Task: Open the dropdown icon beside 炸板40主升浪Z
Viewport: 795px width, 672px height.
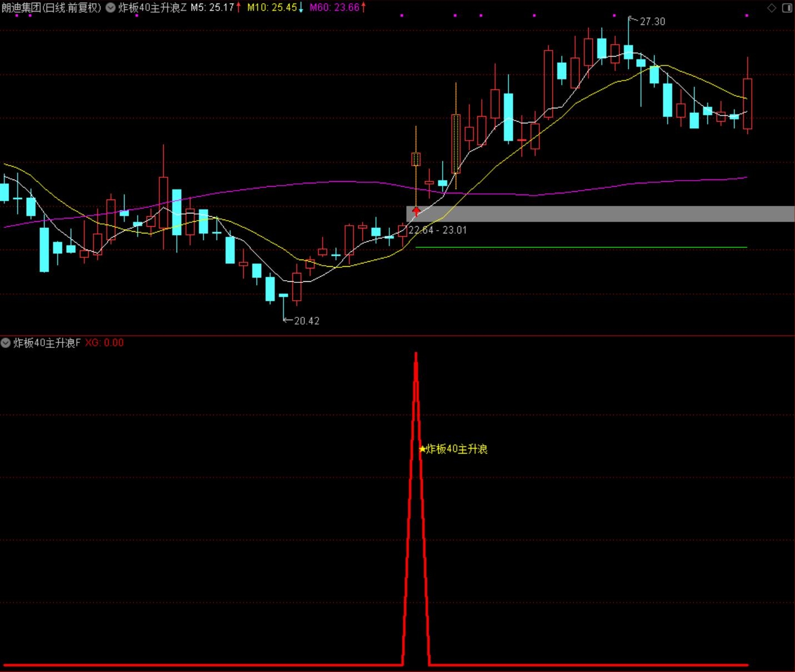Action: coord(111,8)
